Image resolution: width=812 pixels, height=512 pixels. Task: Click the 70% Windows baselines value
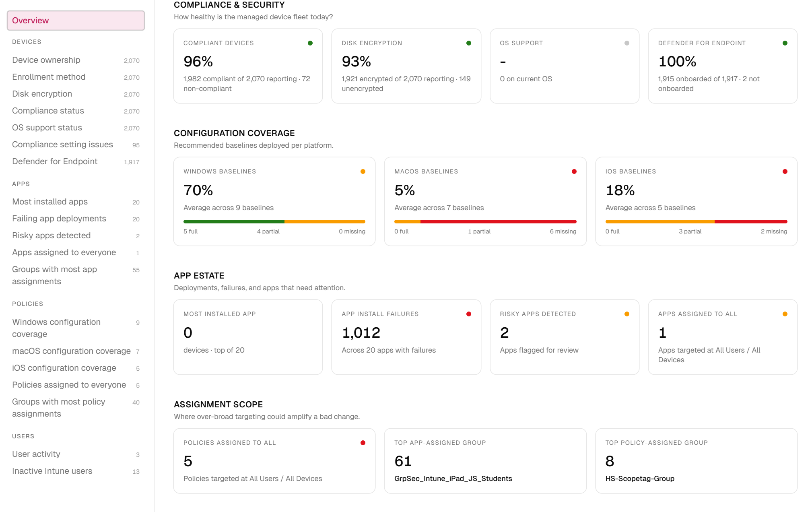(198, 190)
